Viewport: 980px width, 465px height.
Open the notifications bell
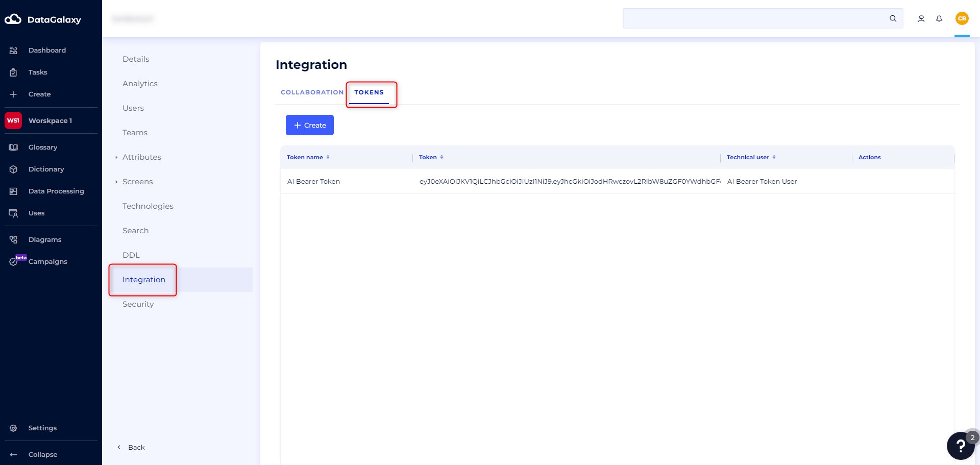tap(939, 18)
